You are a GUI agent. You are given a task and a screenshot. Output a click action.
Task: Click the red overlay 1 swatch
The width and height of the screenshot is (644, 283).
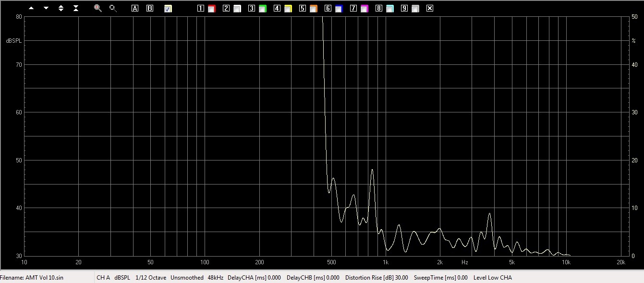pyautogui.click(x=211, y=9)
